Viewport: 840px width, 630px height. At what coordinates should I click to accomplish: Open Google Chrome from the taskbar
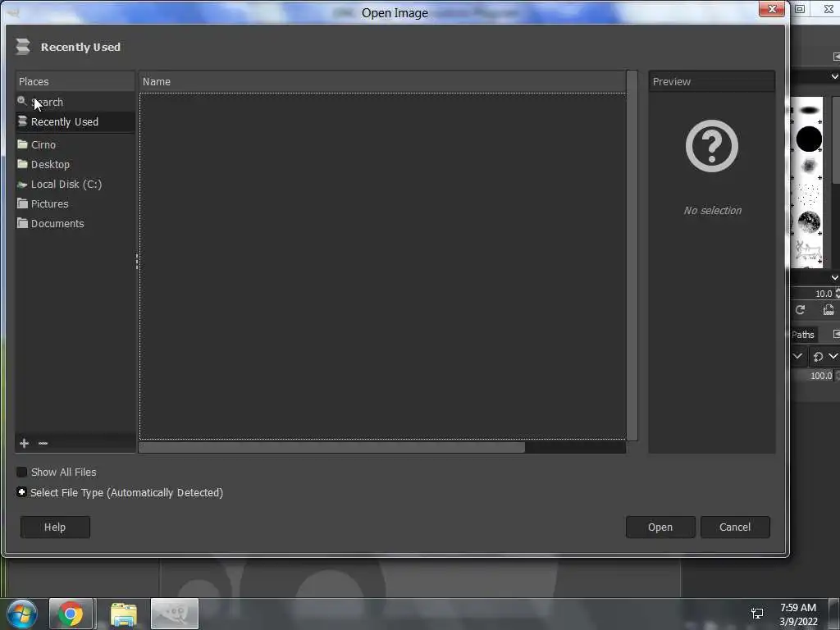(71, 614)
